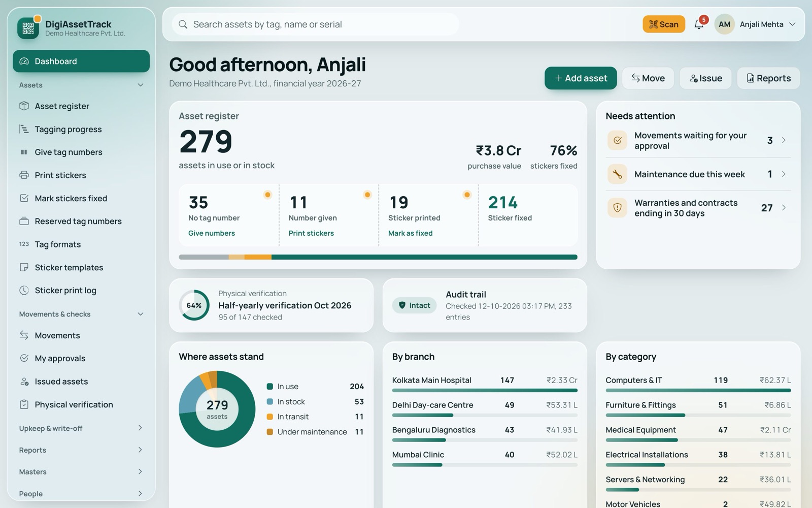Click the Sticker templates icon
This screenshot has width=812, height=508.
click(x=24, y=267)
